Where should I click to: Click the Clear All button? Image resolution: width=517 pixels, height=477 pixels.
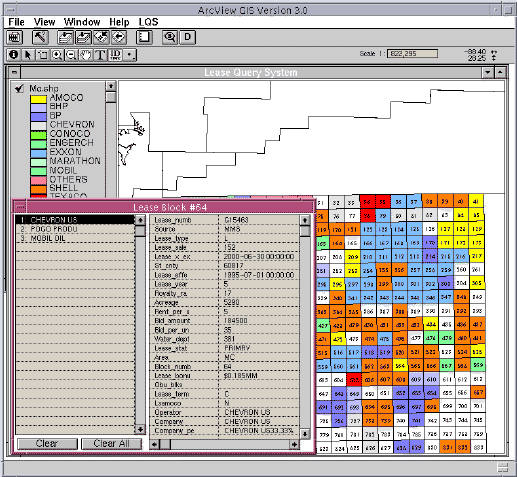coord(111,444)
